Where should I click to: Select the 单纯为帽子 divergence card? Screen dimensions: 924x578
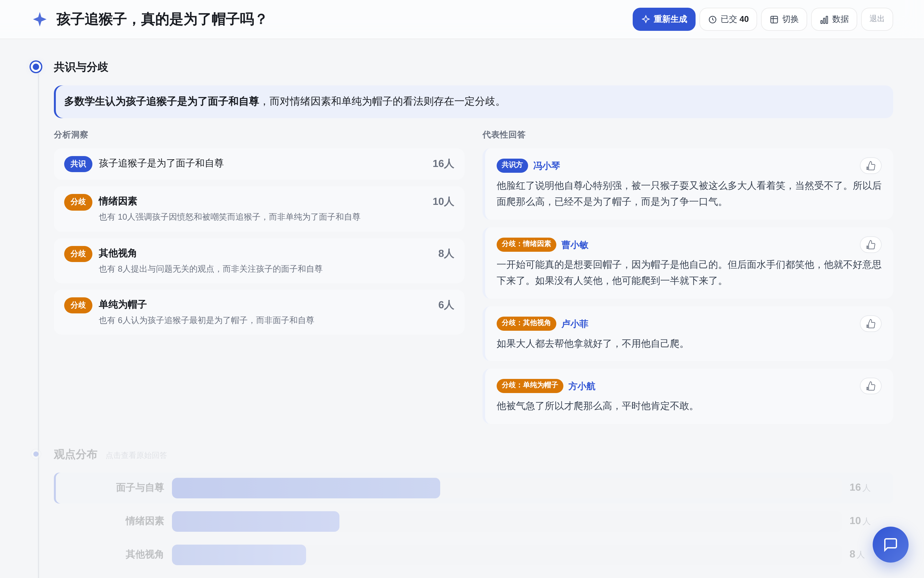(259, 312)
